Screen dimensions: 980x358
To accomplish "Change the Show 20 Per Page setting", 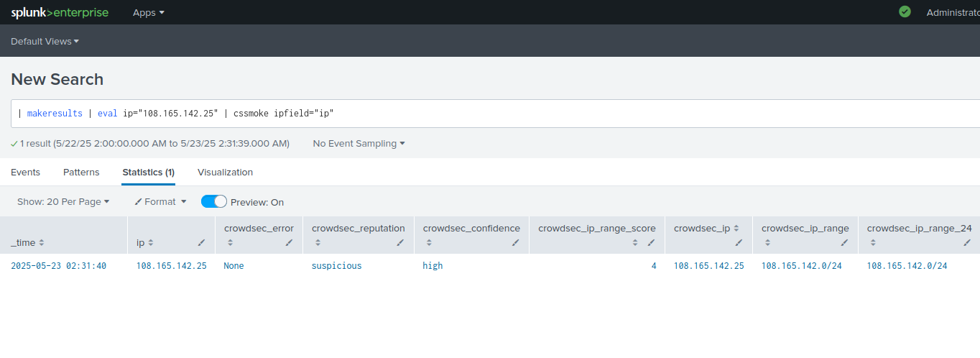I will point(63,202).
